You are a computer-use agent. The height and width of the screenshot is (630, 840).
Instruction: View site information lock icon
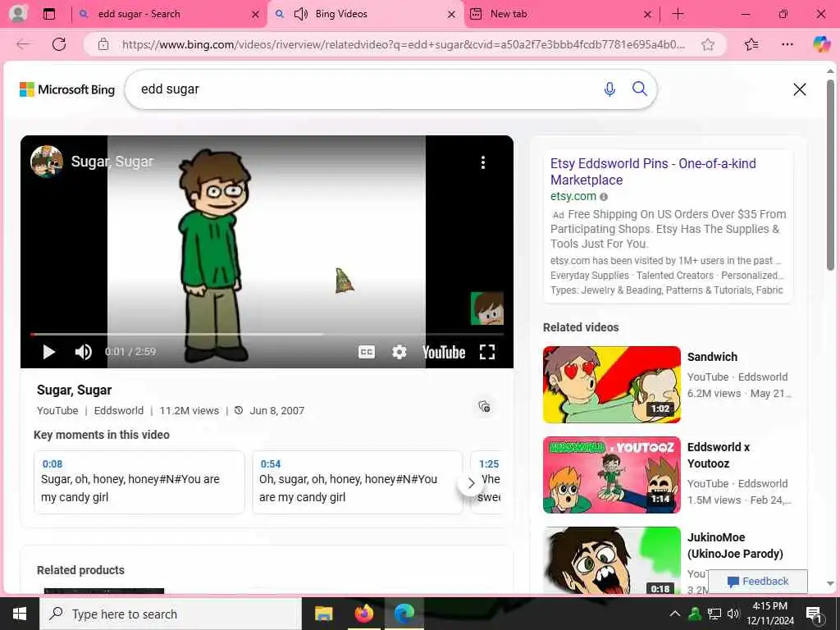(103, 44)
